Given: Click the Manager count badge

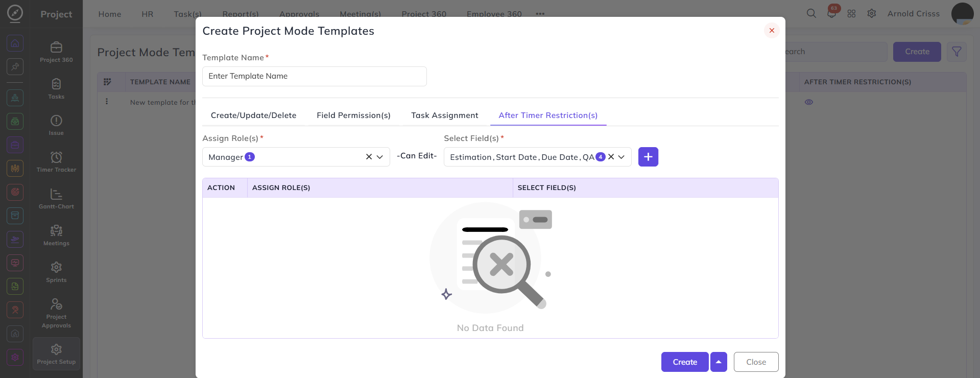Looking at the screenshot, I should click(x=250, y=157).
